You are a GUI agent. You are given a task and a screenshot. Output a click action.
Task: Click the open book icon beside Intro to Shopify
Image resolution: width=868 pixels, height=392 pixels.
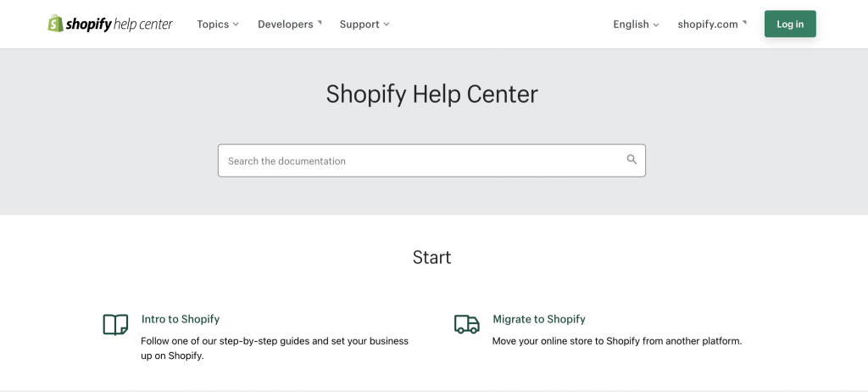click(115, 324)
